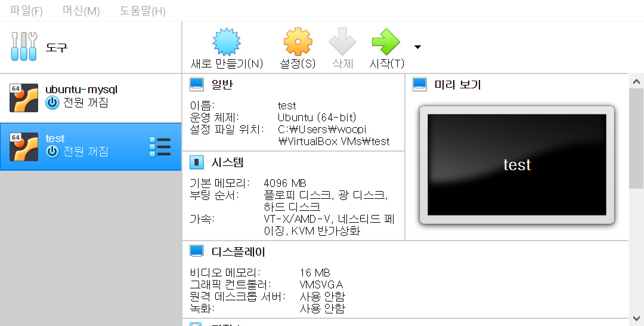The height and width of the screenshot is (326, 644).
Task: Click the scrollbar up arrow
Action: 636,81
